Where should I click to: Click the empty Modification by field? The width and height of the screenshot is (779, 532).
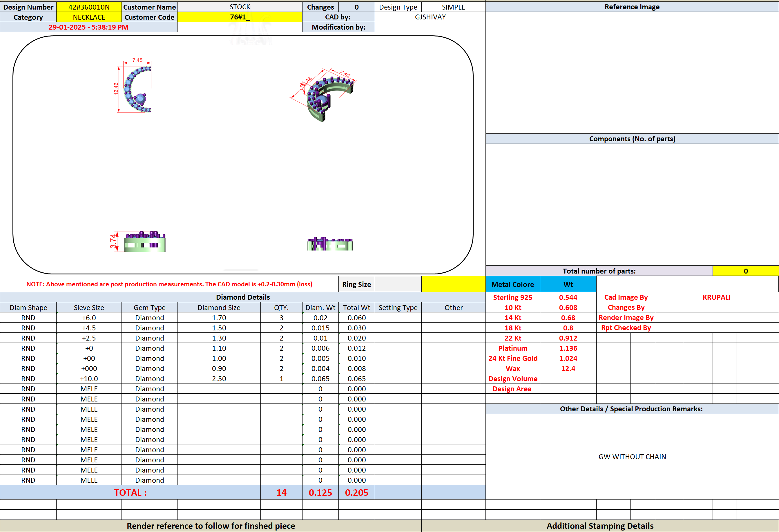(x=430, y=27)
